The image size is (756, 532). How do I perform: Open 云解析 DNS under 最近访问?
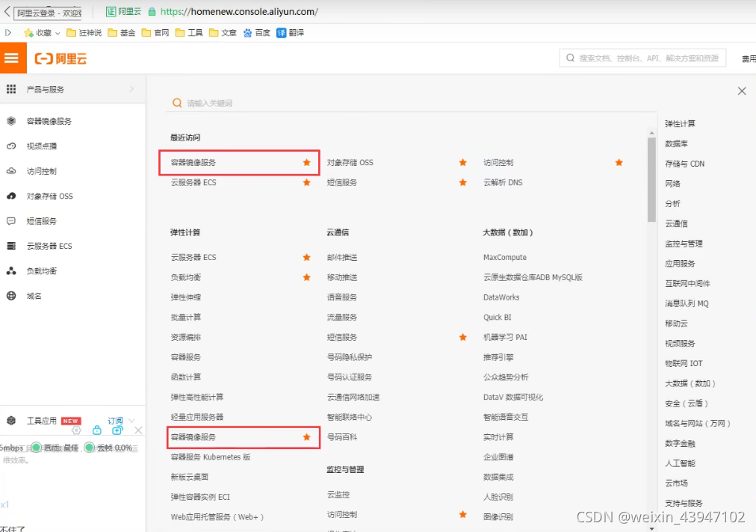[x=503, y=182]
